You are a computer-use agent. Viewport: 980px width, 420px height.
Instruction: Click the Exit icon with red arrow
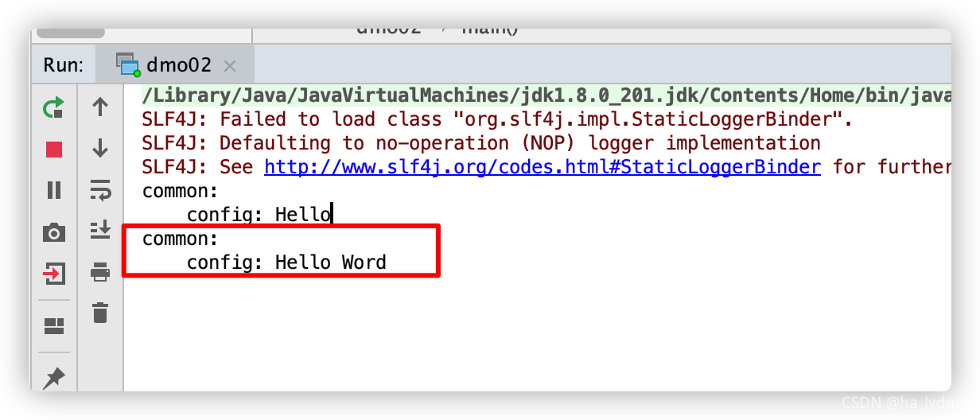point(53,274)
